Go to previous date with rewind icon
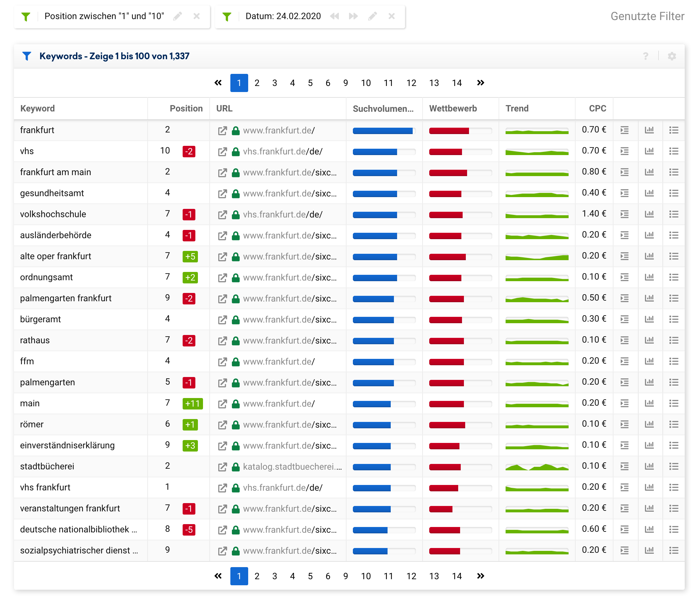The width and height of the screenshot is (700, 605). (x=334, y=16)
